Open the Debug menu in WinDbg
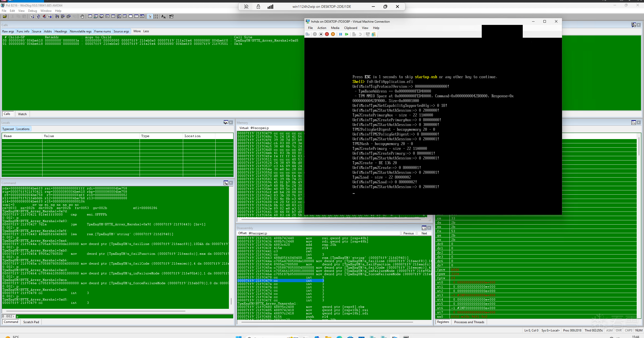 tap(32, 11)
